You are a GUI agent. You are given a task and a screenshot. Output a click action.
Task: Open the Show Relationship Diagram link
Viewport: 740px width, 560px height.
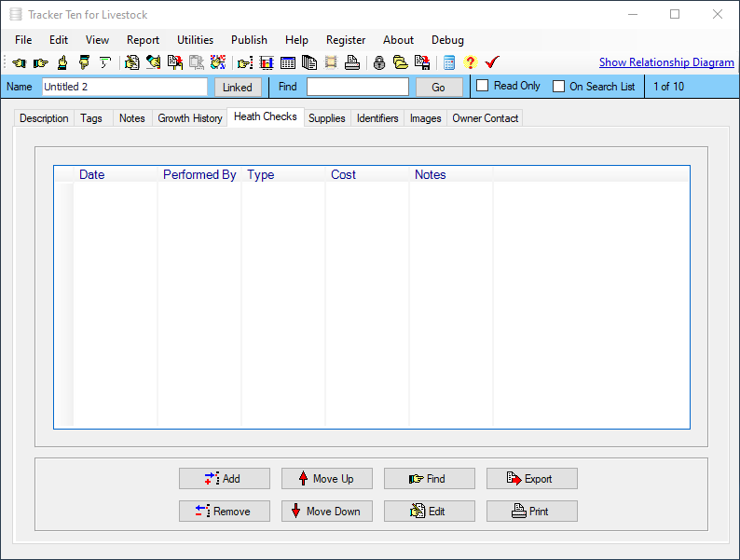[666, 62]
